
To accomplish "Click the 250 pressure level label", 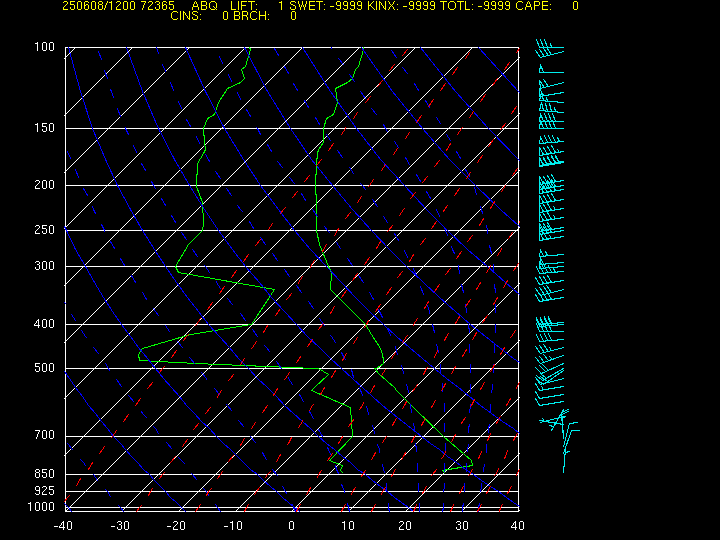I will 44,230.
